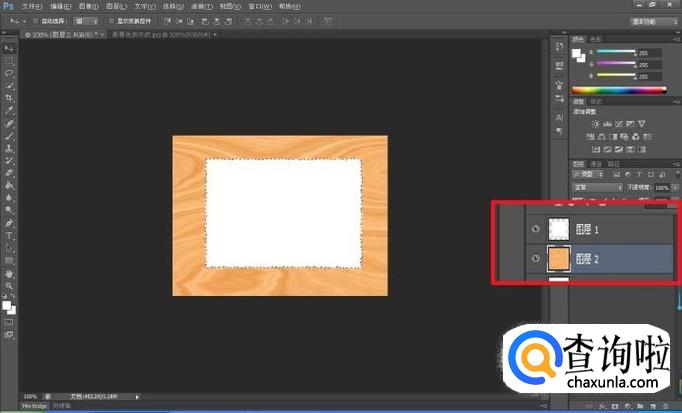Hide 图层 1 using its eye icon
This screenshot has height=413, width=682.
click(535, 230)
